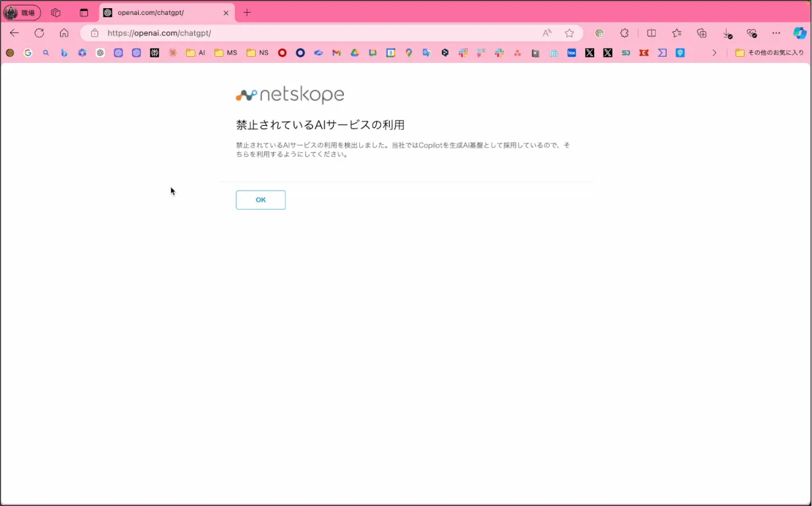Open the Claude starburst bookmark
The width and height of the screenshot is (812, 506).
(x=173, y=53)
